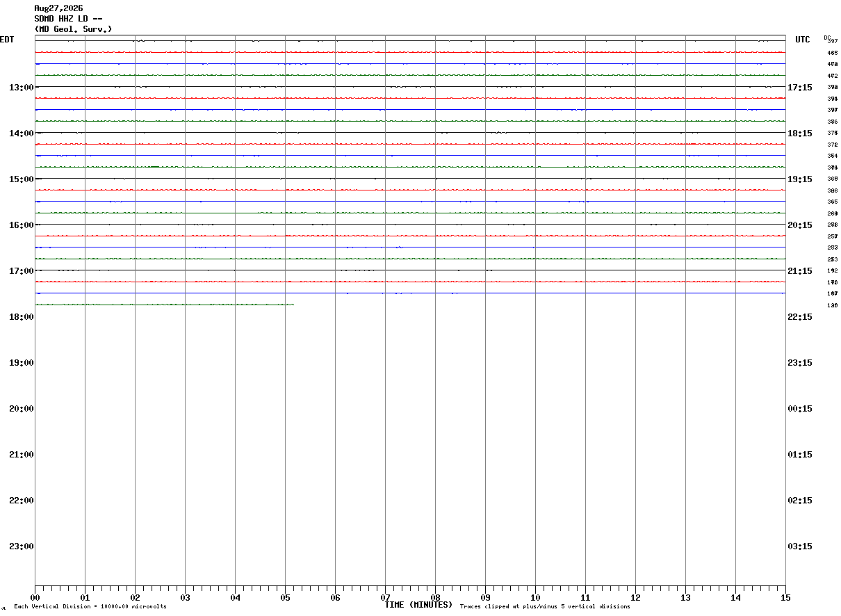Screen dimensions: 841x616
Task: Click the 18:00 EDT hour label
Action: click(x=21, y=316)
